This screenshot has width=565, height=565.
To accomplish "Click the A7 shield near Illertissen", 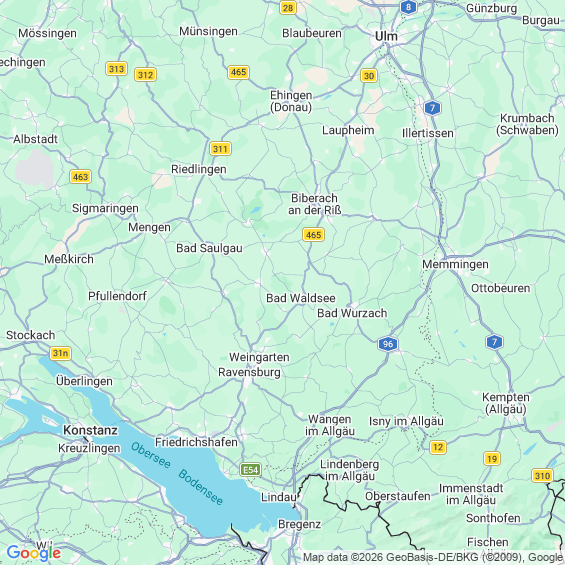I will (x=432, y=108).
